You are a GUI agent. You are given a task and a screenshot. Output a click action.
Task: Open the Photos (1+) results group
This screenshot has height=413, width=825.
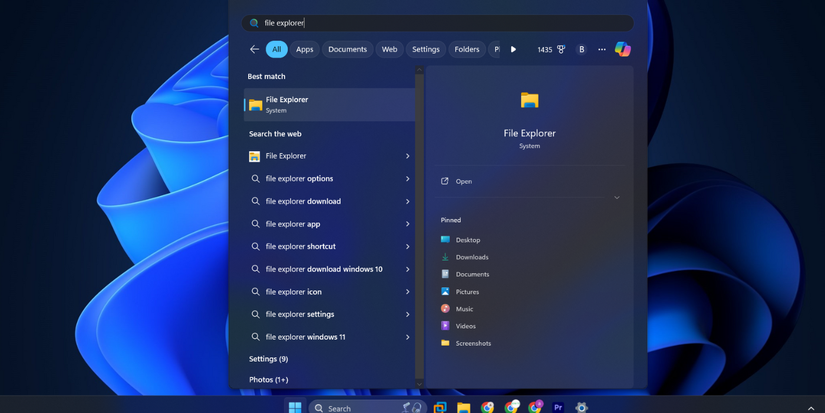coord(268,379)
